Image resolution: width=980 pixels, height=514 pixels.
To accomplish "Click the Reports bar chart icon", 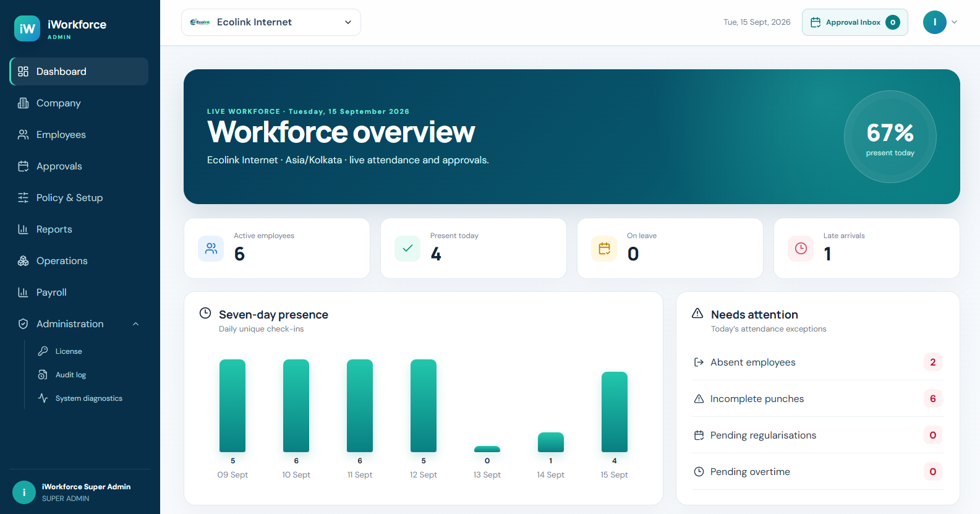I will [23, 229].
